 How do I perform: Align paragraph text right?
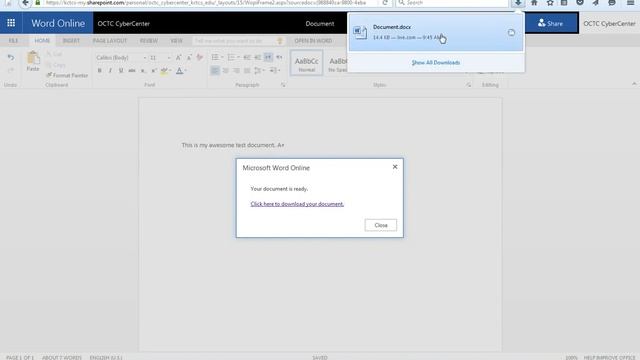(236, 71)
